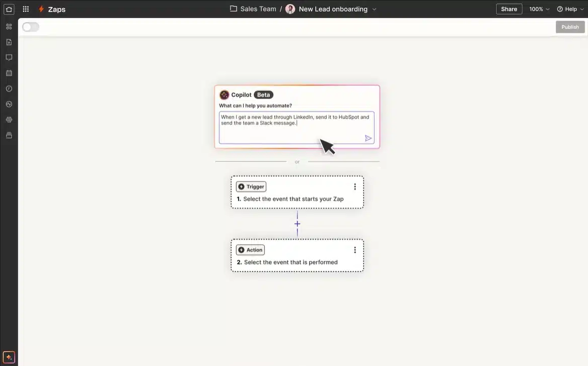588x366 pixels.
Task: Toggle the Zap on/off switch
Action: tap(30, 27)
